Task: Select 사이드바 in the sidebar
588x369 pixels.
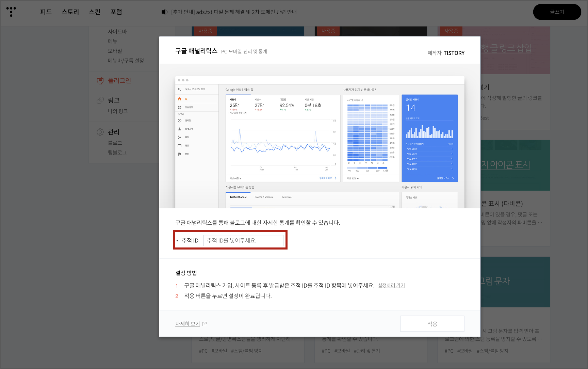Action: [x=117, y=31]
